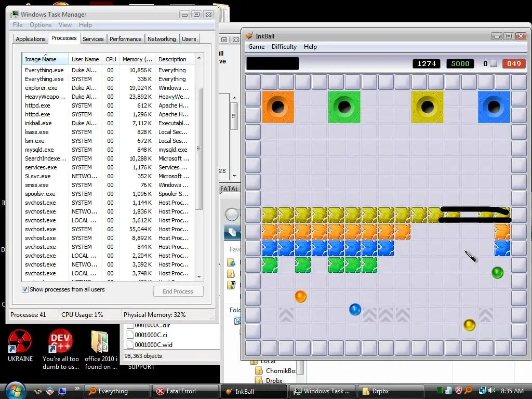Click the Windows Task Manager title icon
This screenshot has height=399, width=532.
pos(15,14)
